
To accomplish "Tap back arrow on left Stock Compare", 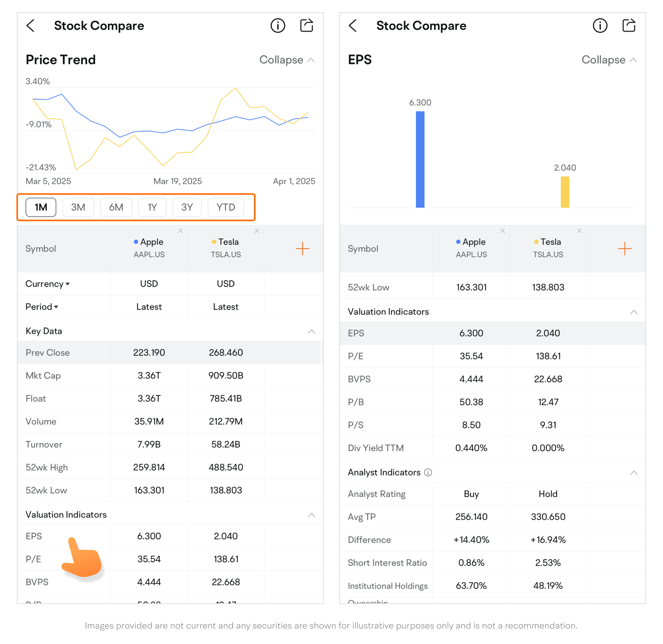I will tap(31, 26).
